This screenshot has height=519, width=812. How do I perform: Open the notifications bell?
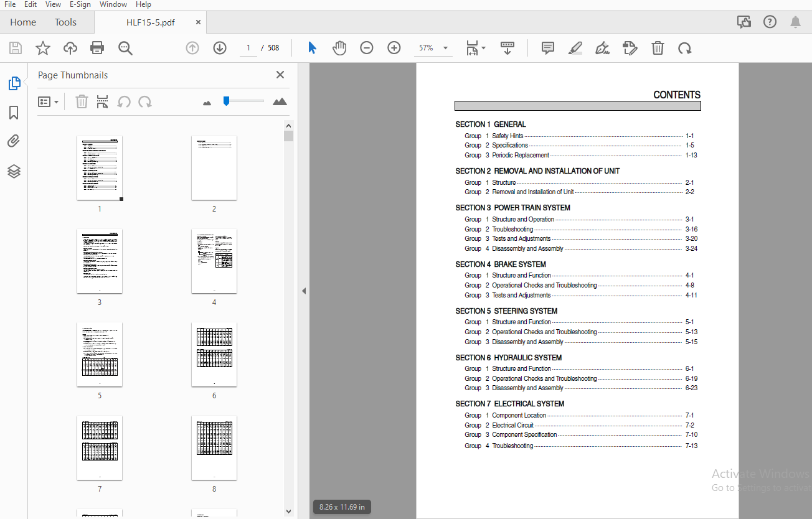point(795,22)
